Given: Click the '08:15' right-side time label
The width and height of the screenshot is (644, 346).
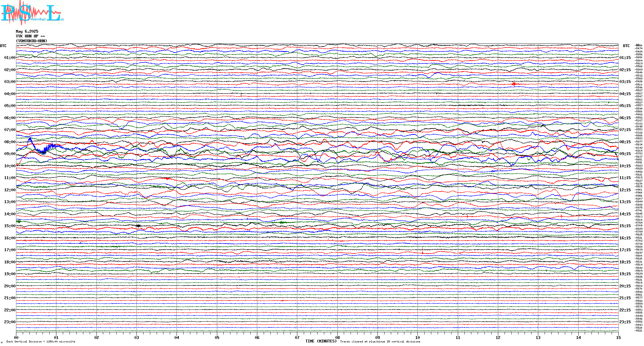Looking at the screenshot, I should click(x=625, y=142).
